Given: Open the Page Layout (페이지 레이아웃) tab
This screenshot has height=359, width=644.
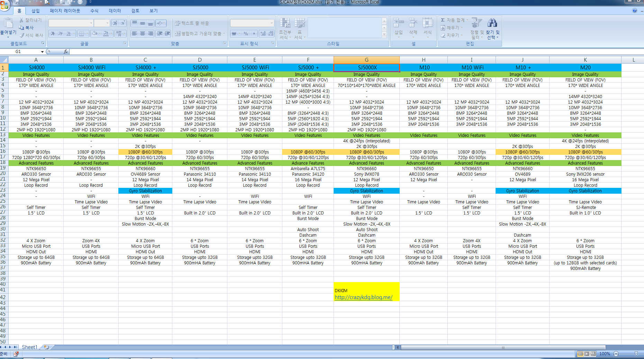Looking at the screenshot, I should pyautogui.click(x=65, y=11).
